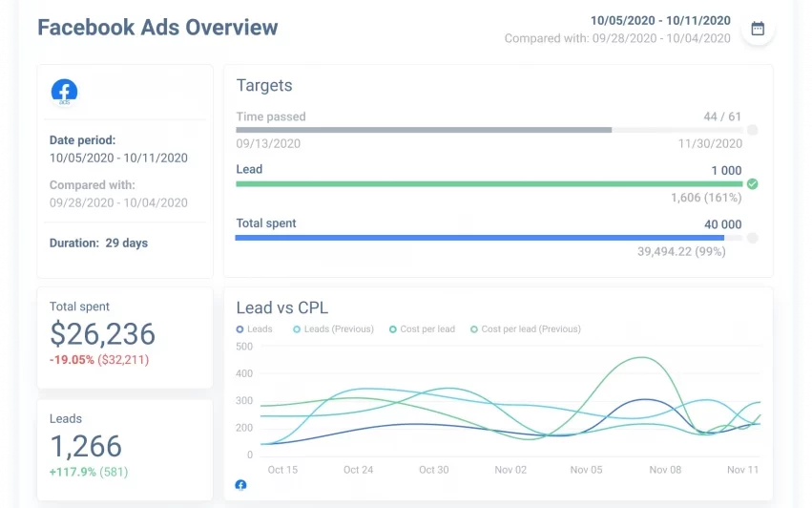Click the grey status dot for Time passed
Screen dimensions: 812x508
pos(753,130)
